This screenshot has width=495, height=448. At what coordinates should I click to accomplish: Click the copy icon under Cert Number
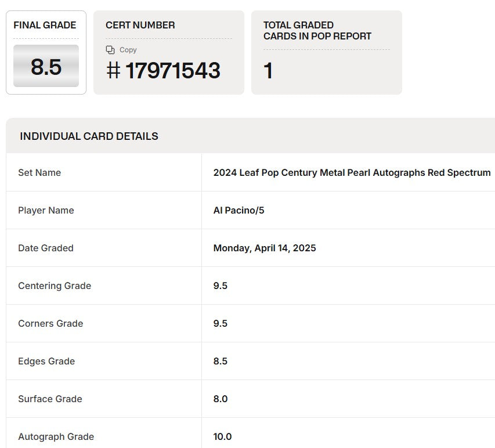pos(110,50)
